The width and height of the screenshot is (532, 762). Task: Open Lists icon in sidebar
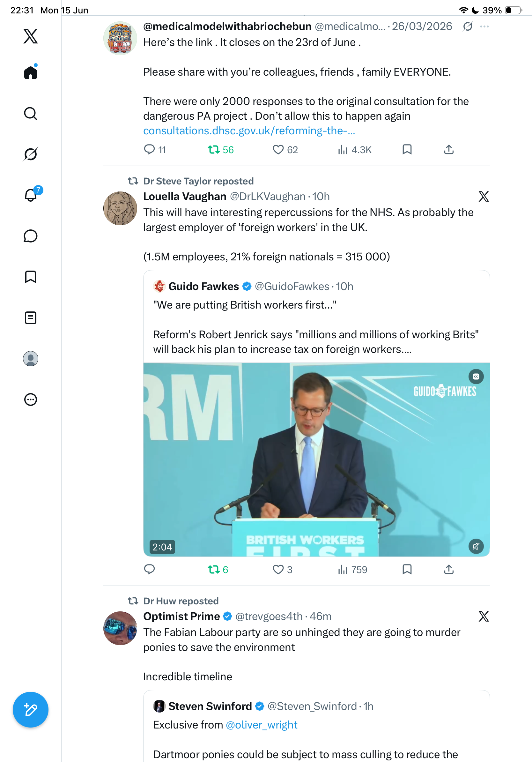(x=31, y=317)
